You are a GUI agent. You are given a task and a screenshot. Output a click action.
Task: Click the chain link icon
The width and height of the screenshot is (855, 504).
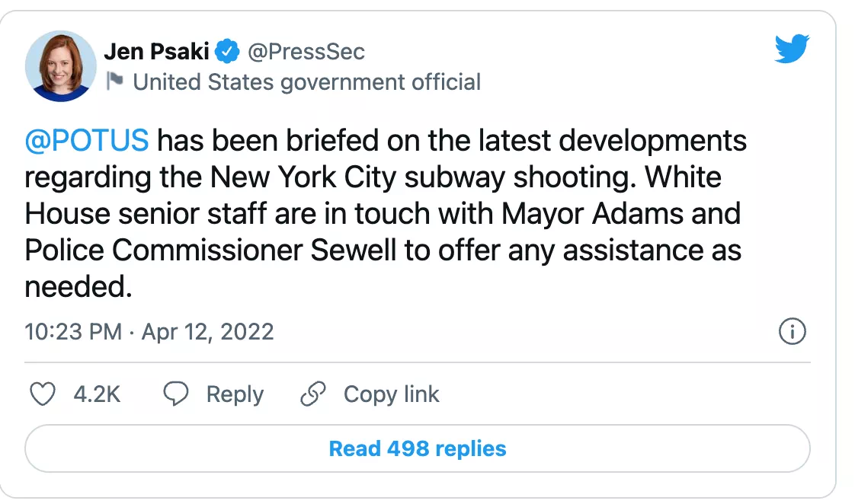tap(313, 394)
